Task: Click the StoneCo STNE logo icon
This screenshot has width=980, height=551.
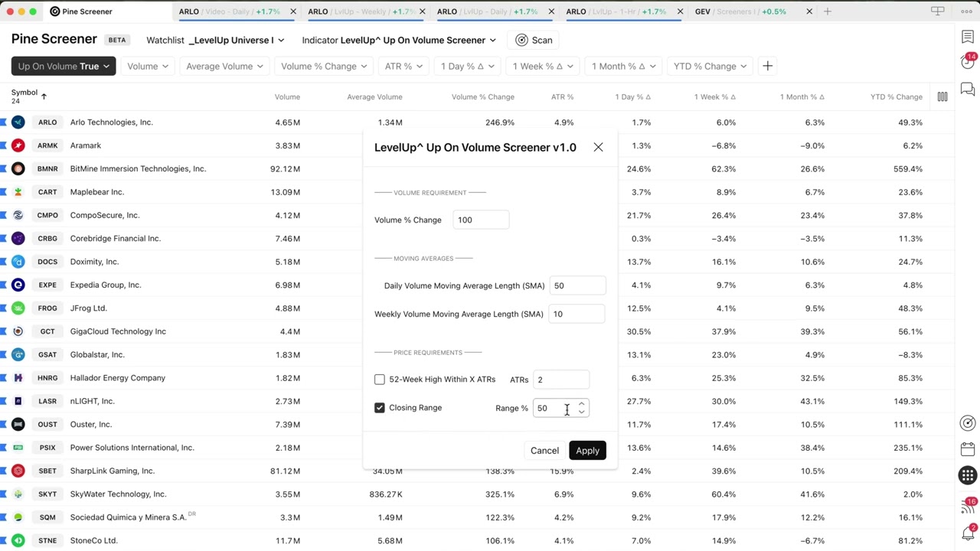Action: tap(18, 540)
